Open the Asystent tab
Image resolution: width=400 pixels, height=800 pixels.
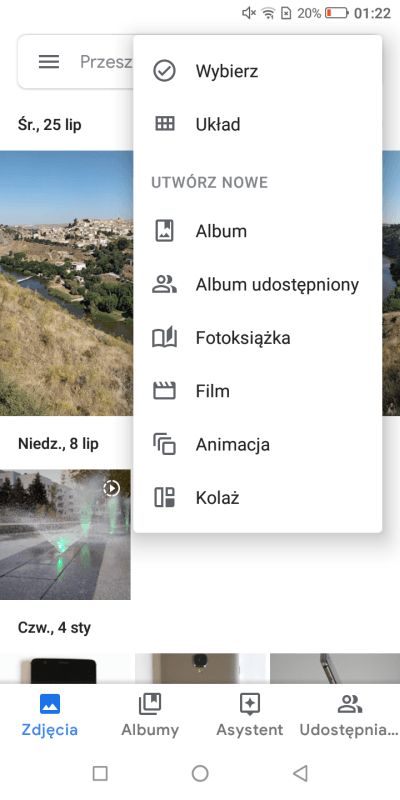click(x=249, y=715)
